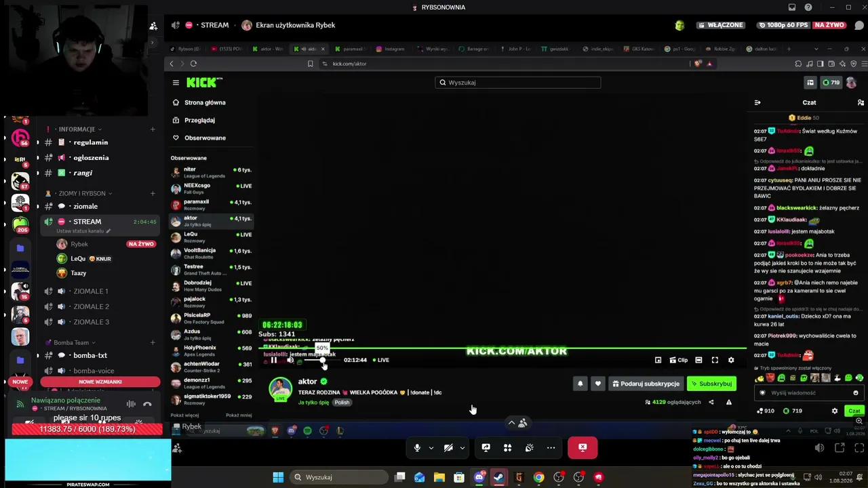Viewport: 868px width, 488px height.
Task: Join ZIOMALE 1 voice channel
Action: 91,291
